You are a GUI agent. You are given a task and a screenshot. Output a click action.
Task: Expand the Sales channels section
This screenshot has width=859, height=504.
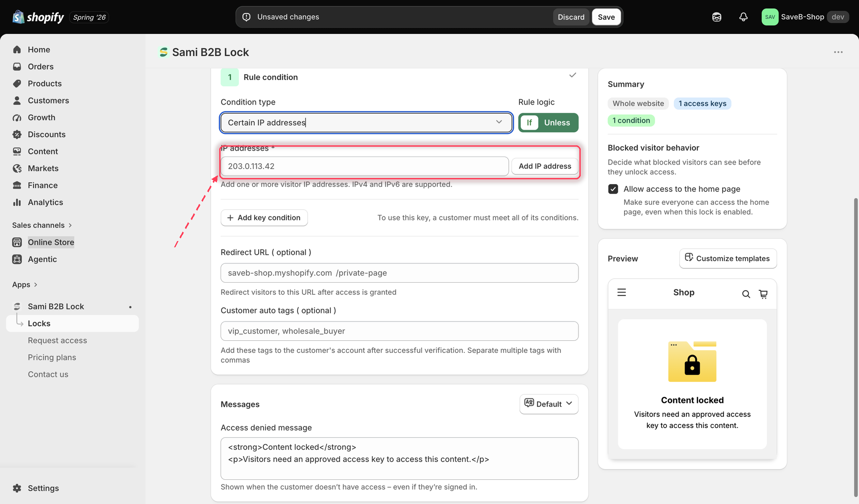click(x=42, y=225)
